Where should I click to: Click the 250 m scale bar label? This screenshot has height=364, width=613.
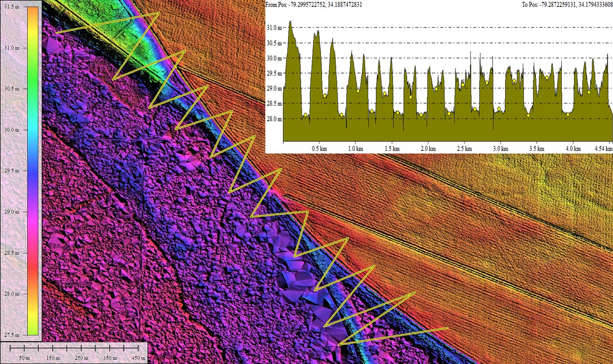pyautogui.click(x=81, y=358)
